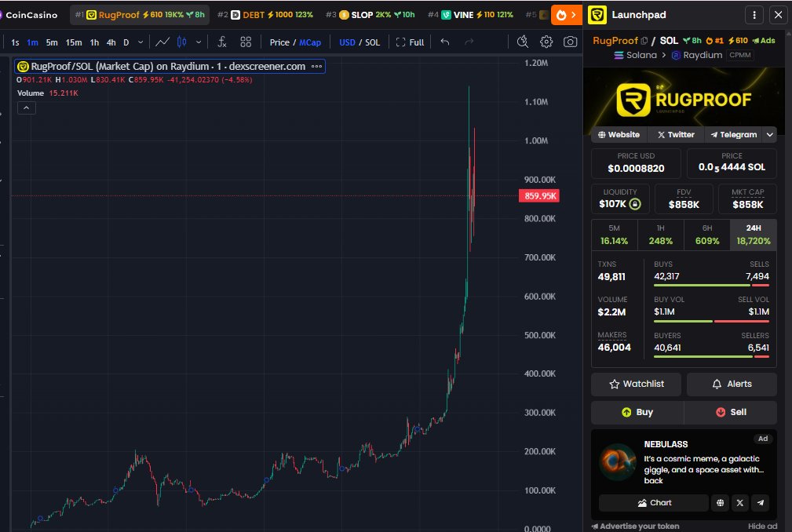The image size is (792, 532).
Task: Open NEBULASS Chart button
Action: click(x=654, y=503)
